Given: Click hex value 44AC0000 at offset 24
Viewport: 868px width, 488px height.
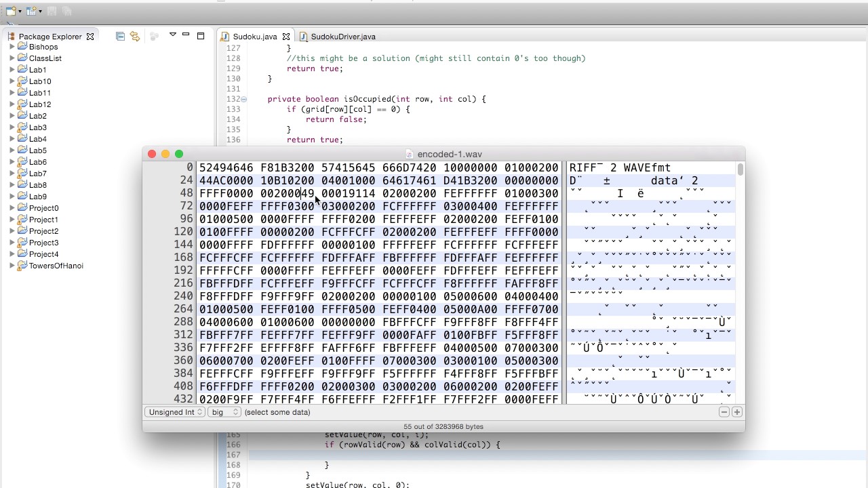Looking at the screenshot, I should (x=226, y=180).
